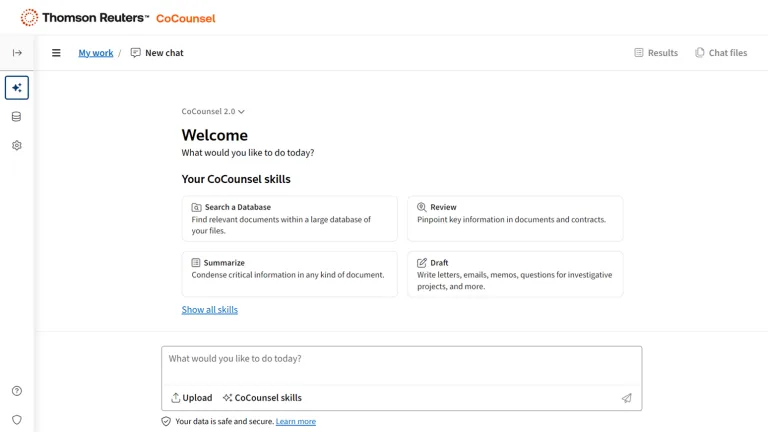768x432 pixels.
Task: Click the send paper plane icon
Action: point(627,398)
